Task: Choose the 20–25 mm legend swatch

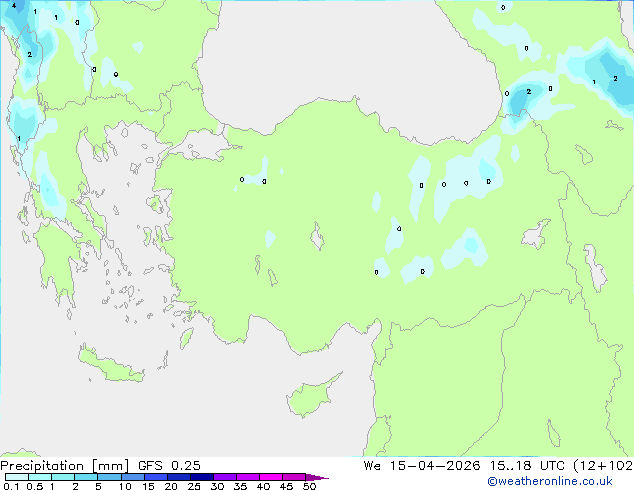Action: tap(179, 477)
